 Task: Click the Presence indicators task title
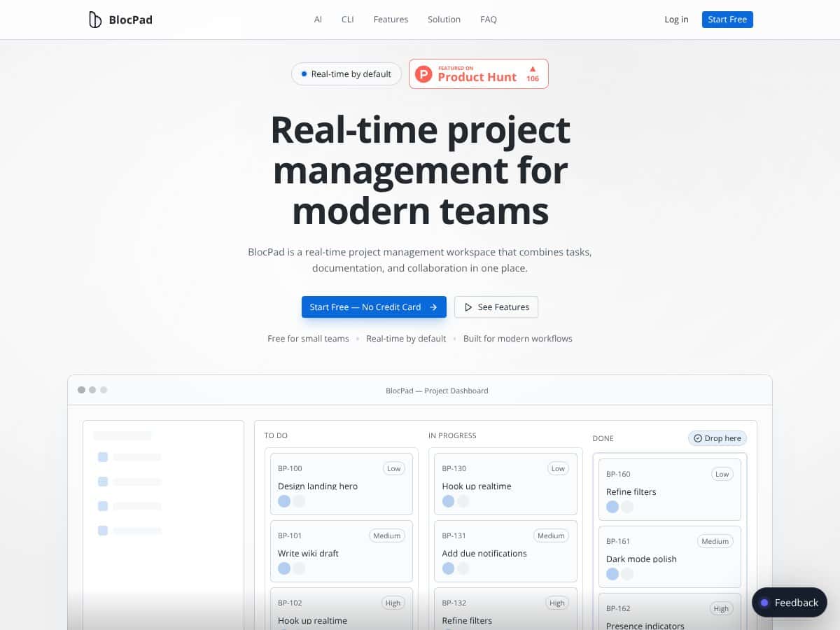[645, 626]
